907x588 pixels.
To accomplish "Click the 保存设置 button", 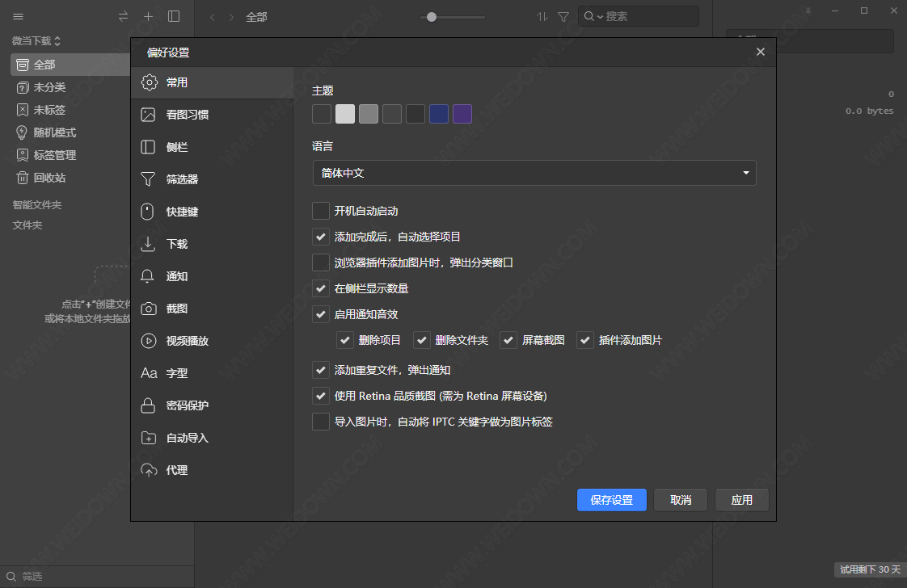I will [x=611, y=500].
